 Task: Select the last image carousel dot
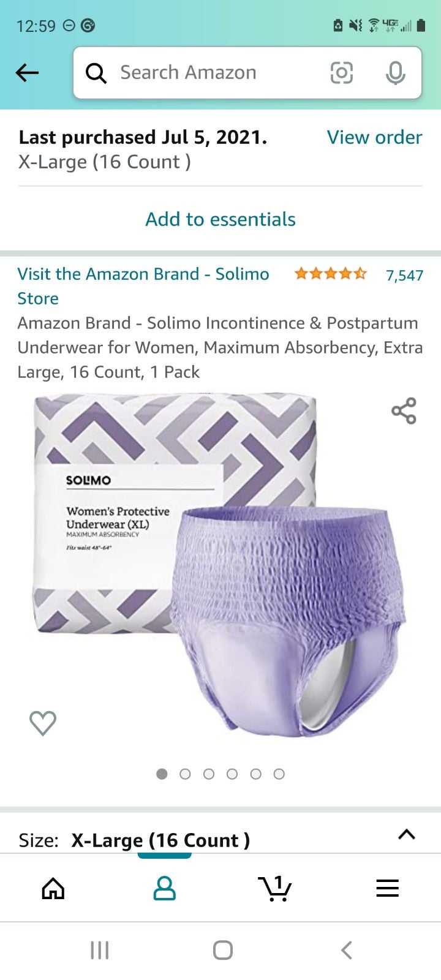pos(279,774)
